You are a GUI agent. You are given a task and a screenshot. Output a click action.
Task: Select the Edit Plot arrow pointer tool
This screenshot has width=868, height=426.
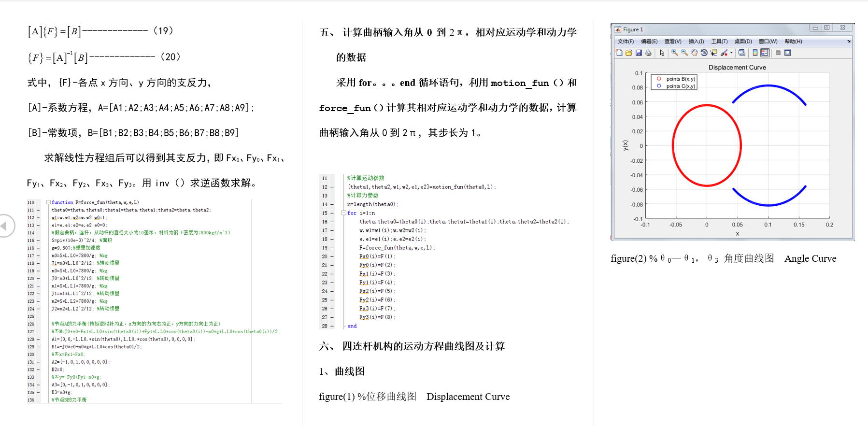(662, 53)
